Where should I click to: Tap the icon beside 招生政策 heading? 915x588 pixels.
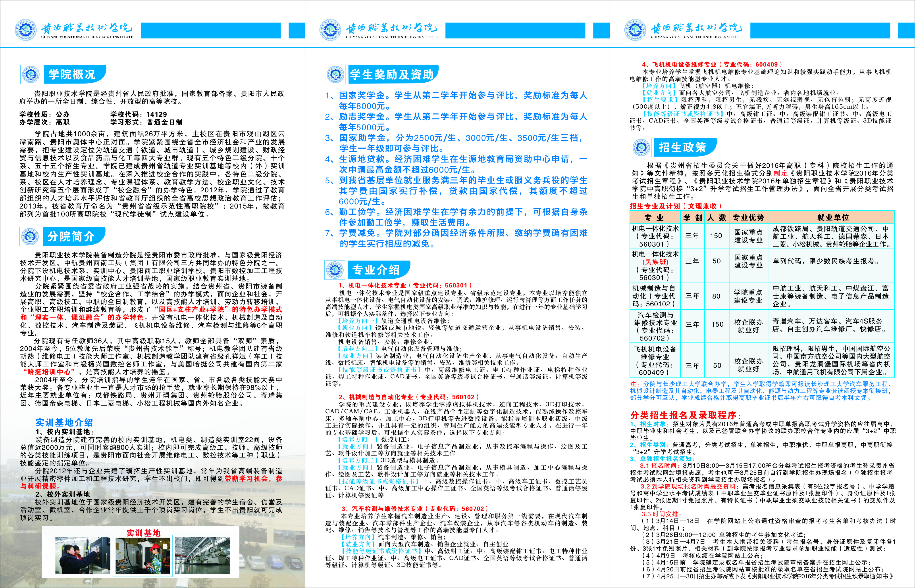click(641, 147)
